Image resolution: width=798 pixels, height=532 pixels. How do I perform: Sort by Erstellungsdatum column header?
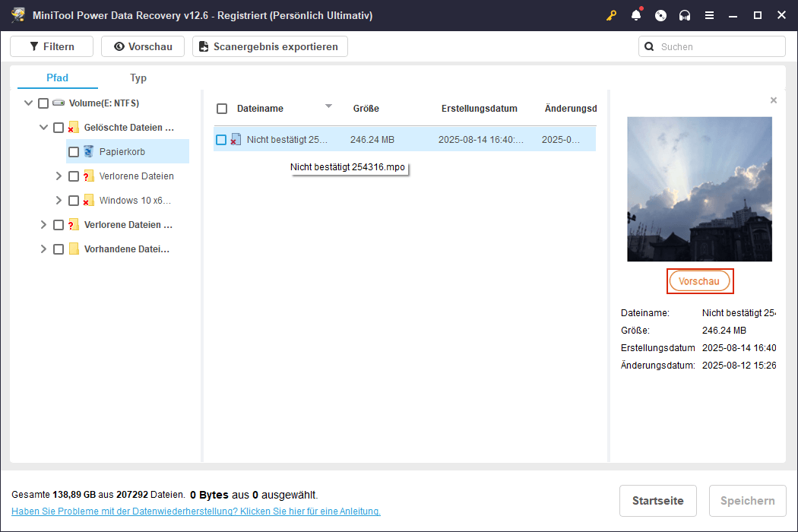(480, 109)
